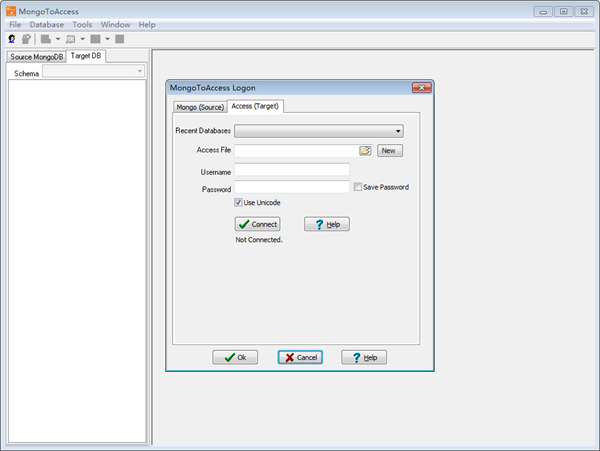
Task: Open dropdown arrow beside the third grey toolbar icon
Action: coord(108,39)
